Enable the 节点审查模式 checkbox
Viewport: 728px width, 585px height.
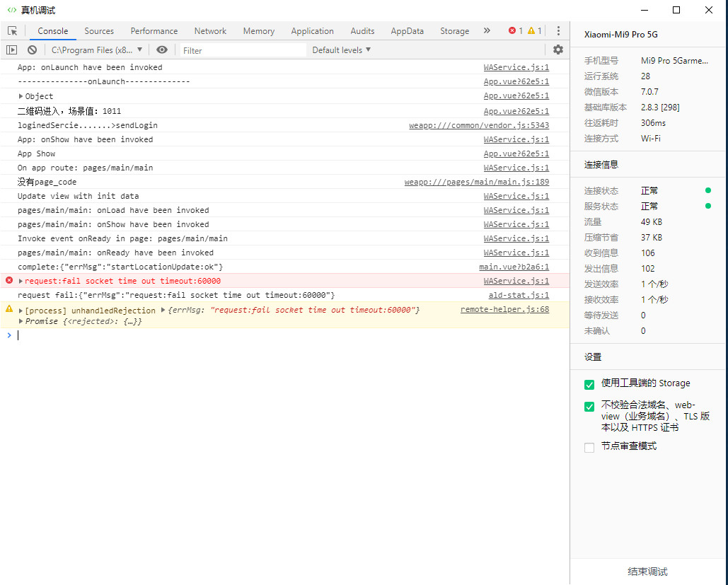click(589, 447)
